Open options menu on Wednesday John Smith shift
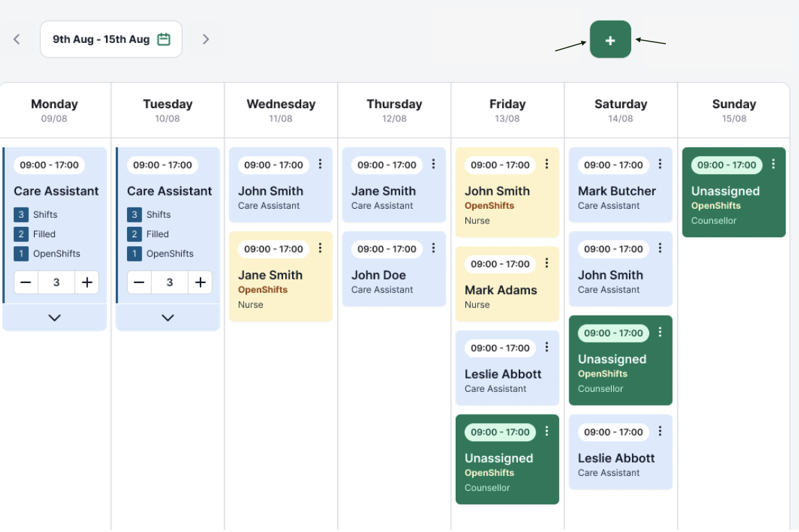 [320, 164]
